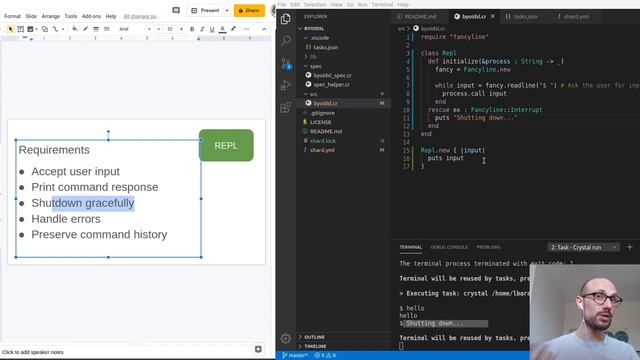
Task: Click the border weight icon in Slides
Action: point(96,29)
